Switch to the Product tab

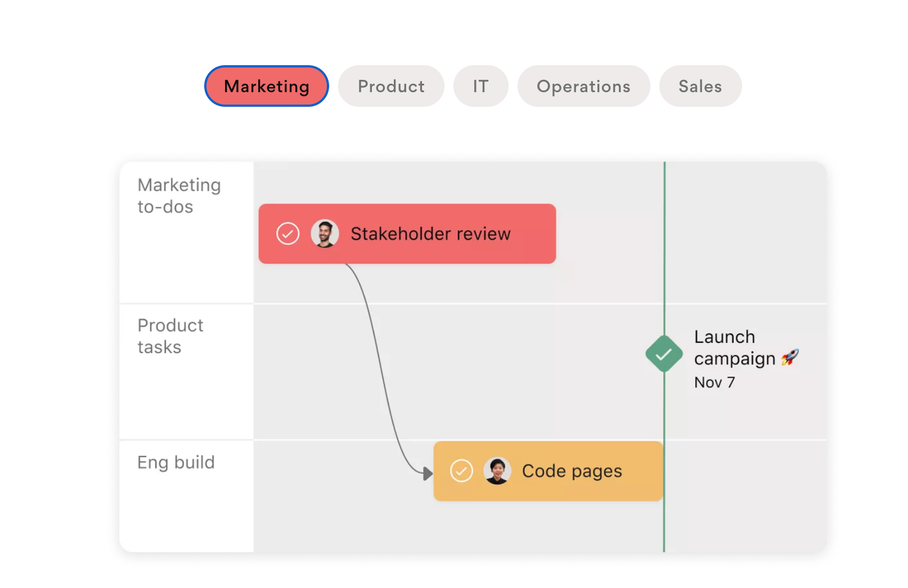(391, 86)
